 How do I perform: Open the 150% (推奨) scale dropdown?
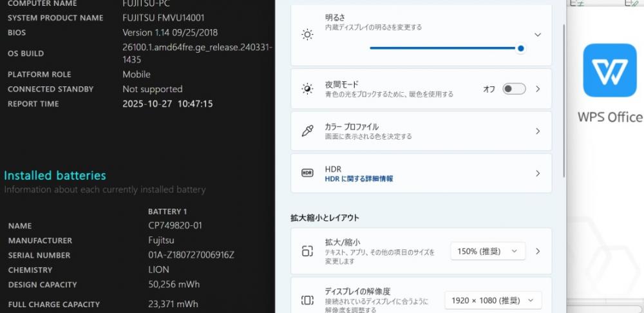coord(488,251)
